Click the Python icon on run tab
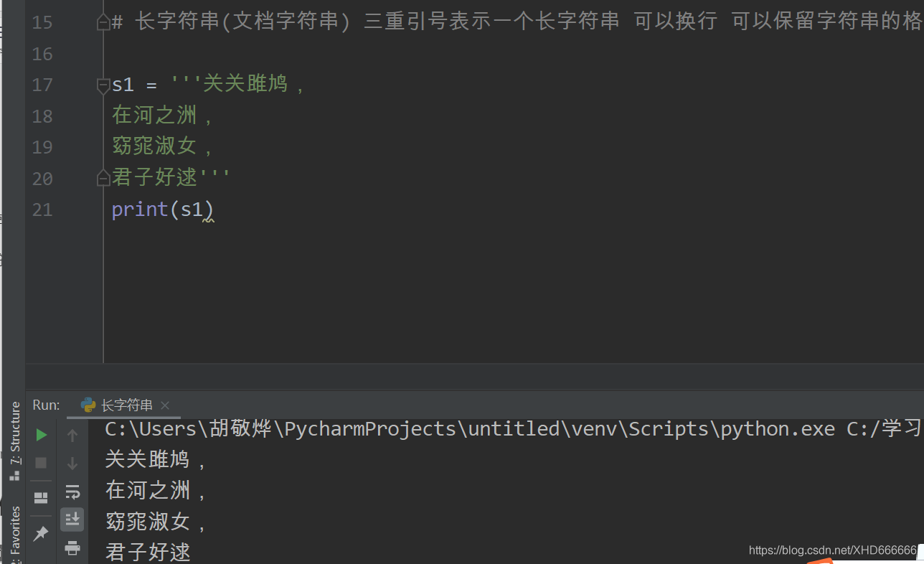The image size is (924, 564). tap(89, 405)
